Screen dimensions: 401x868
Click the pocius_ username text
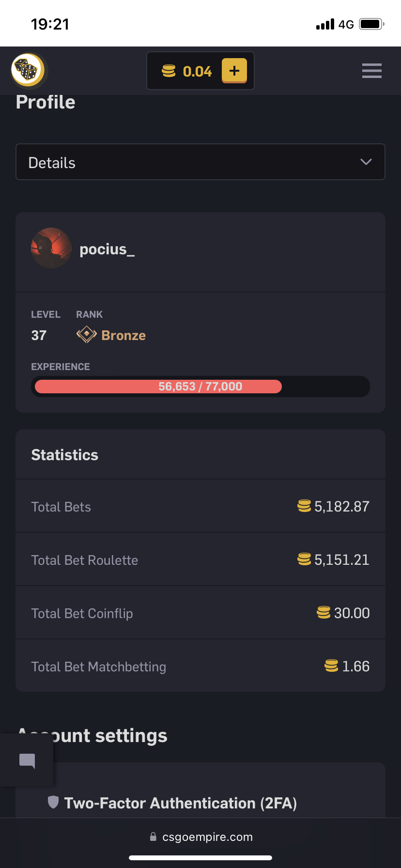pyautogui.click(x=107, y=249)
